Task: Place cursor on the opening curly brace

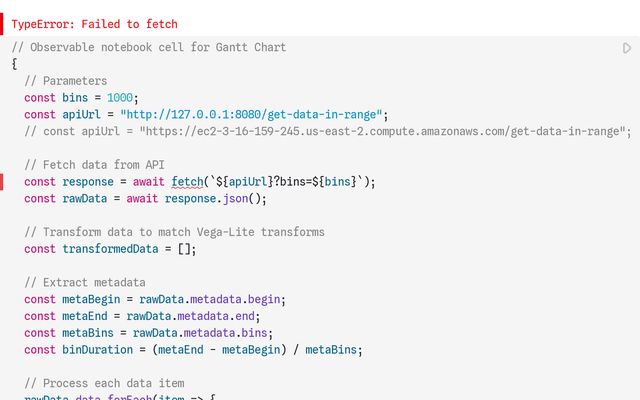Action: 15,64
